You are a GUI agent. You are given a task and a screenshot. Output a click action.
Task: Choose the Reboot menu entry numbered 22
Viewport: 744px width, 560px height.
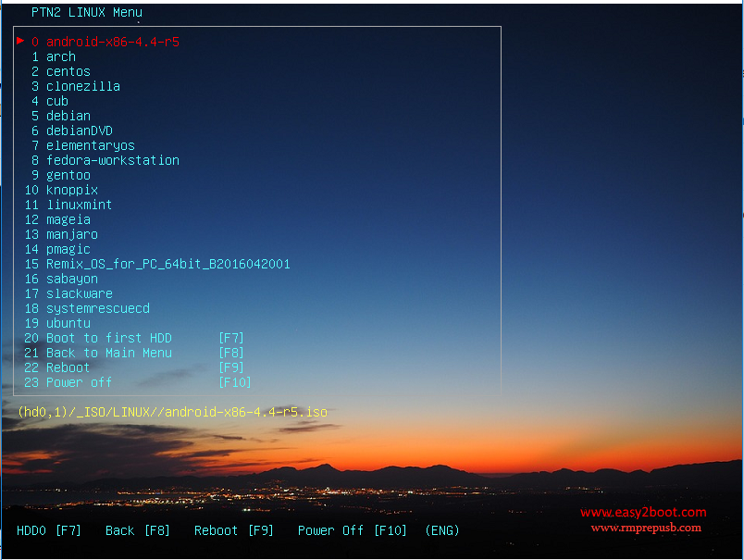(x=134, y=367)
